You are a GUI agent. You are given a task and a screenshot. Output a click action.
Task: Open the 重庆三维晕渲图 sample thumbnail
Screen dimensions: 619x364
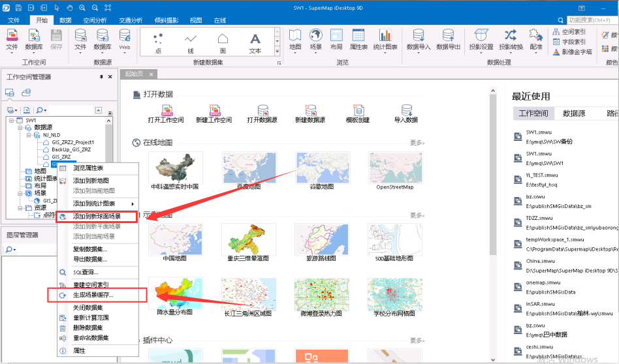point(249,239)
